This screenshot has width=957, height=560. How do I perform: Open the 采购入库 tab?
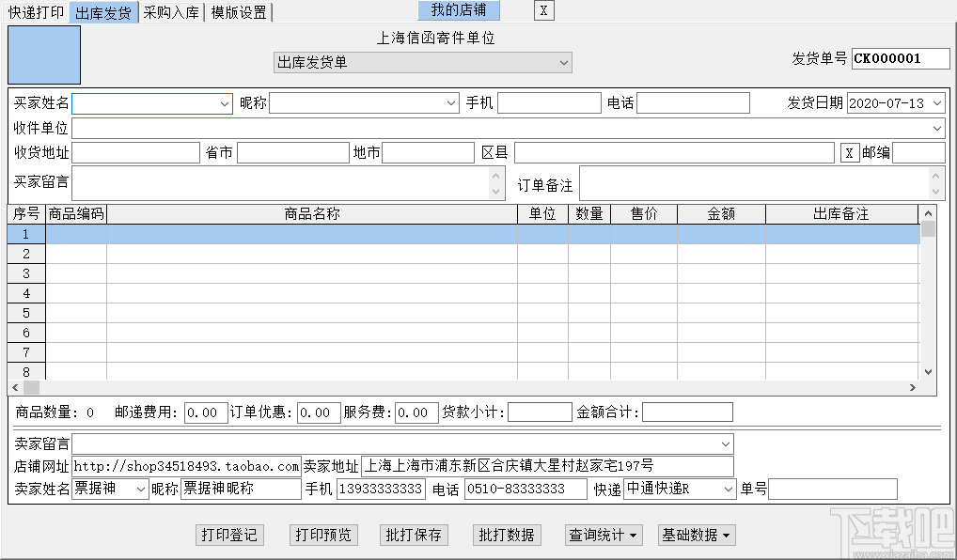pyautogui.click(x=170, y=12)
